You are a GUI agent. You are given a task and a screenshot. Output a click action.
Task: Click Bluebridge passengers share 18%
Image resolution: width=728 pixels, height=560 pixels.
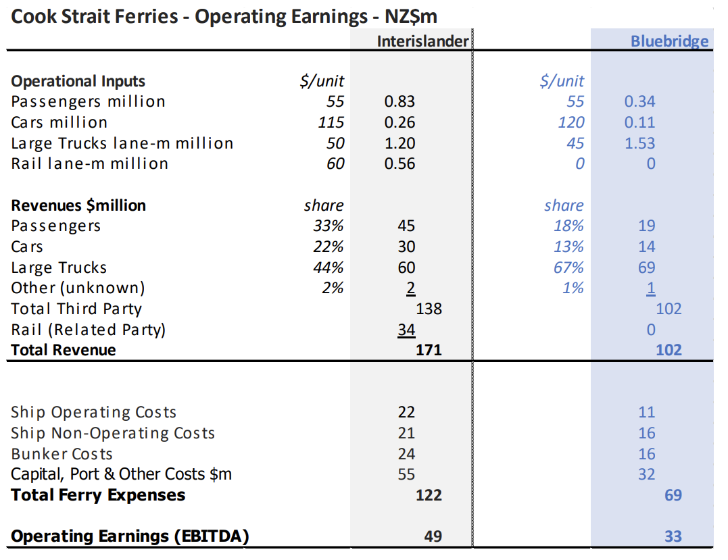pos(568,226)
